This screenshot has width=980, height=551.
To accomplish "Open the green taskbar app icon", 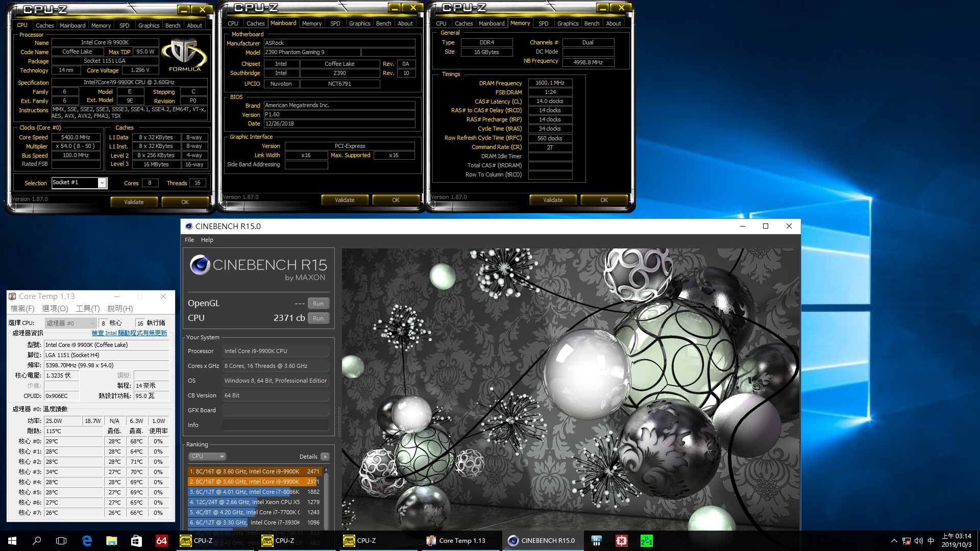I will click(x=646, y=541).
